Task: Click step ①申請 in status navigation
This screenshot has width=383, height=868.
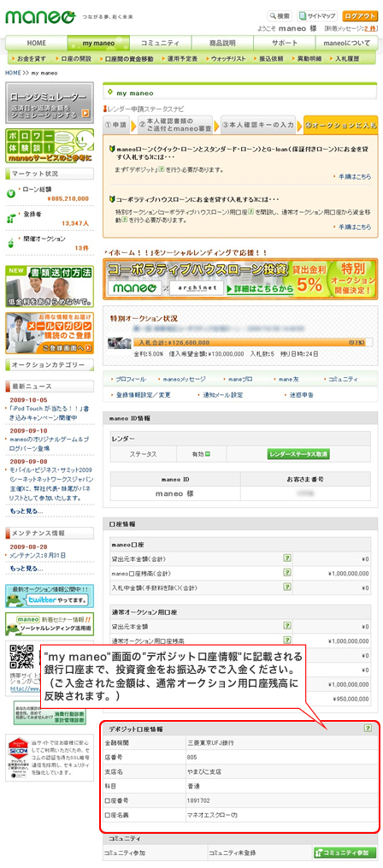Action: point(115,125)
